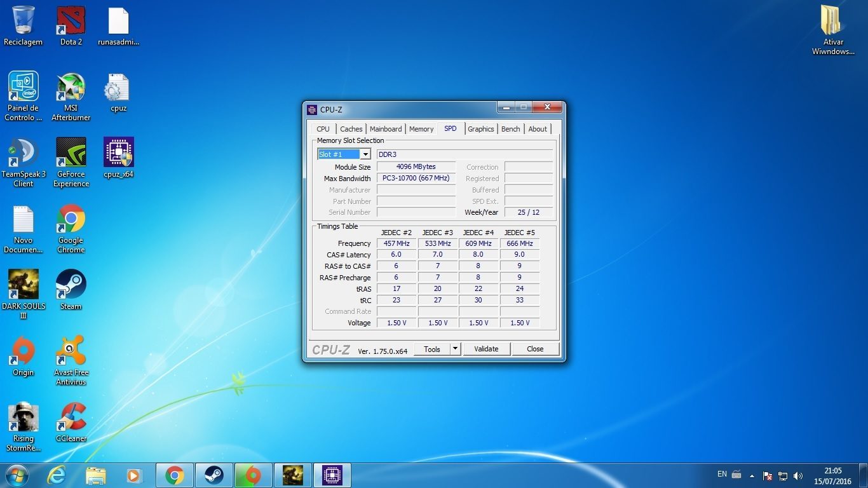Click the PC3-10700 (667 MHz) bandwidth field
This screenshot has width=868, height=488.
(416, 179)
